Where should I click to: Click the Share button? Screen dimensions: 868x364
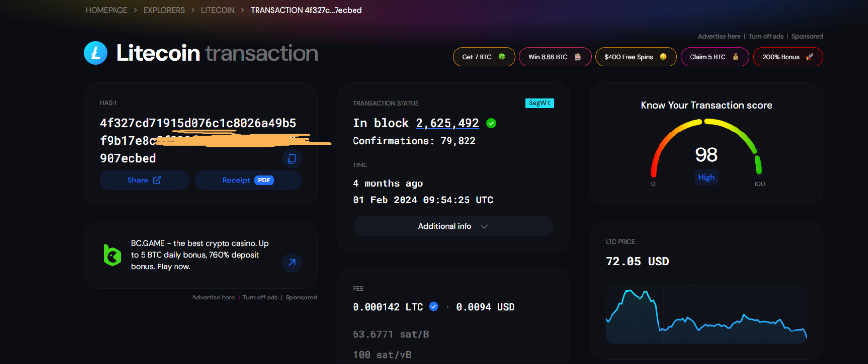pyautogui.click(x=145, y=180)
